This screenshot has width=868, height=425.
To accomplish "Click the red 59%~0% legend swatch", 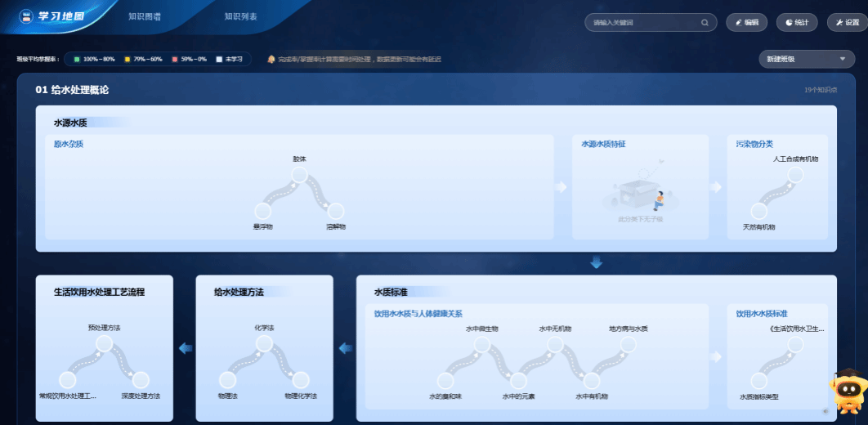I will click(x=174, y=60).
